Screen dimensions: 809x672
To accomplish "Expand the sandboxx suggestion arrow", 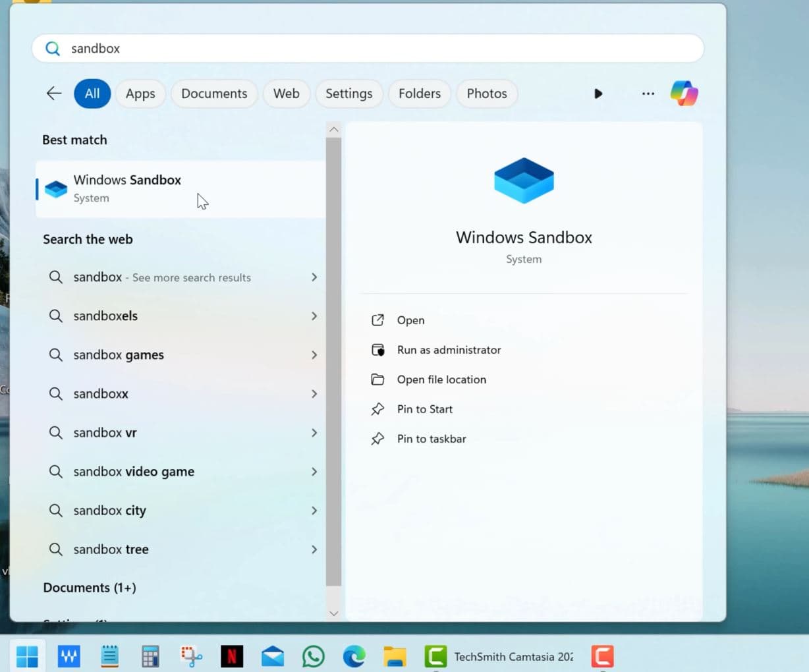I will click(314, 394).
